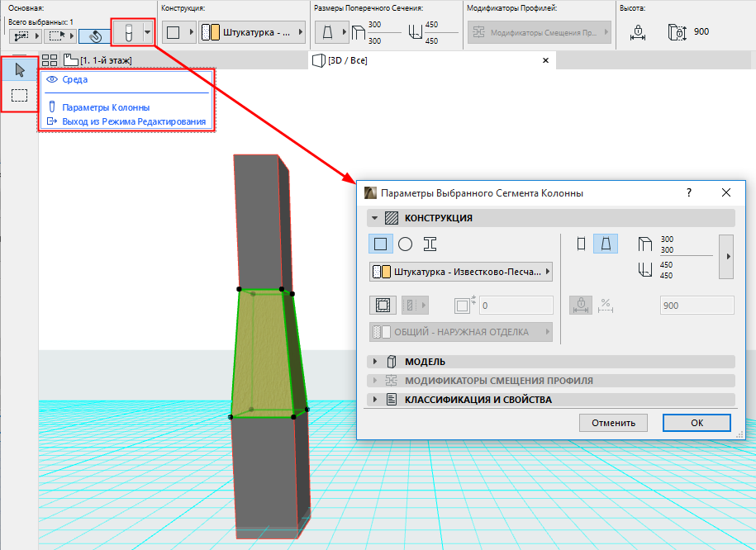756x550 pixels.
Task: Open flyout arrow beside 300/450 dimensions
Action: (726, 257)
